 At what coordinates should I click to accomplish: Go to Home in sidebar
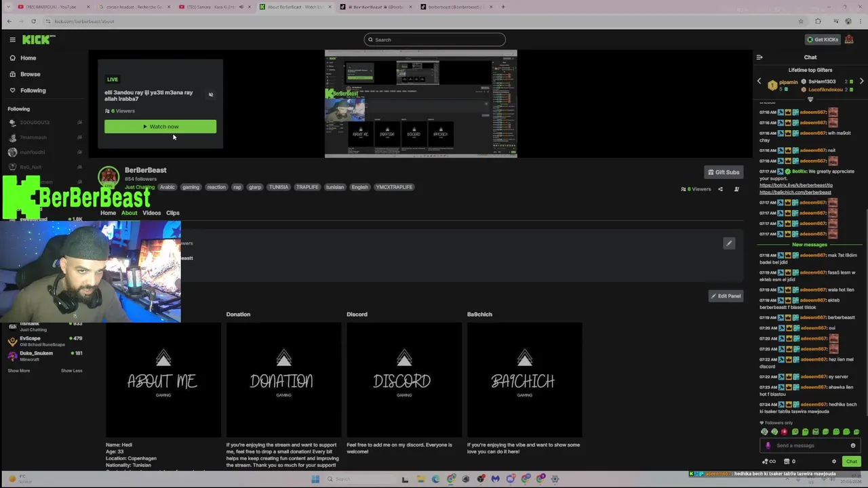tap(28, 58)
